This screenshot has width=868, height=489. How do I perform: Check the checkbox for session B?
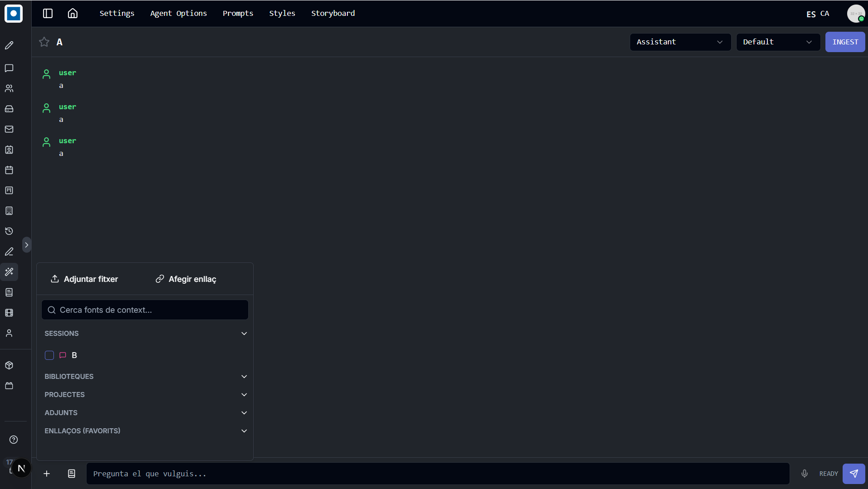pyautogui.click(x=49, y=355)
